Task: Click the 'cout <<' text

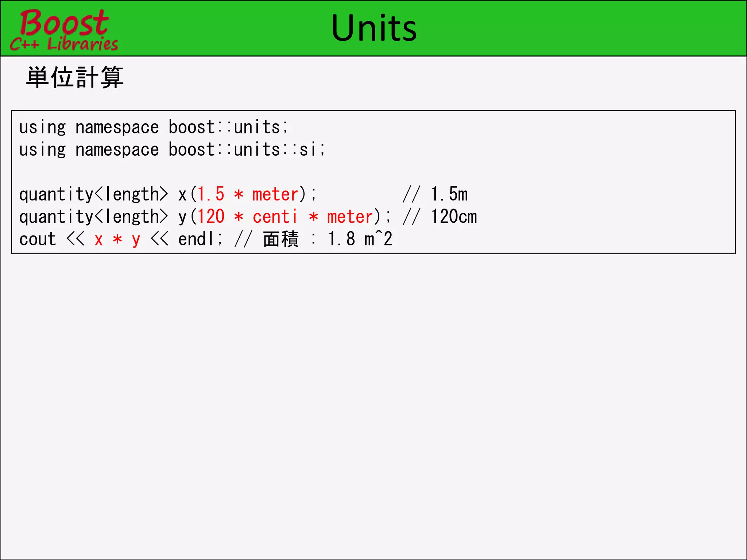Action: click(52, 240)
